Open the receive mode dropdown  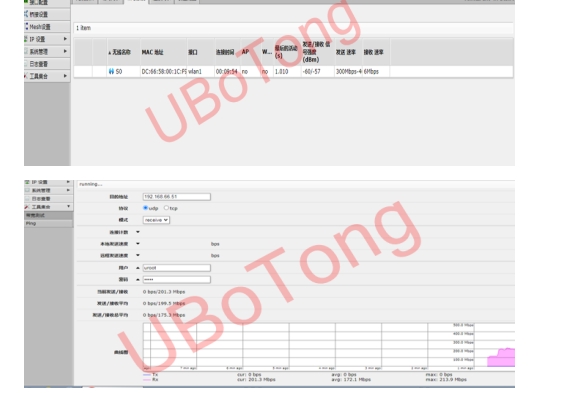click(x=156, y=220)
